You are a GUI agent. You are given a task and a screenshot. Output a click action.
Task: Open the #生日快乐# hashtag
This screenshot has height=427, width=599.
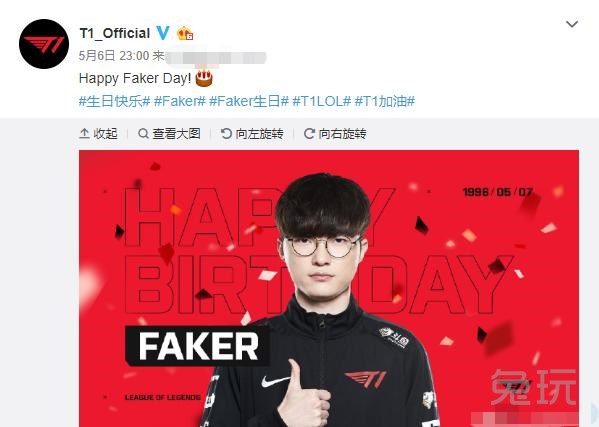tap(114, 101)
